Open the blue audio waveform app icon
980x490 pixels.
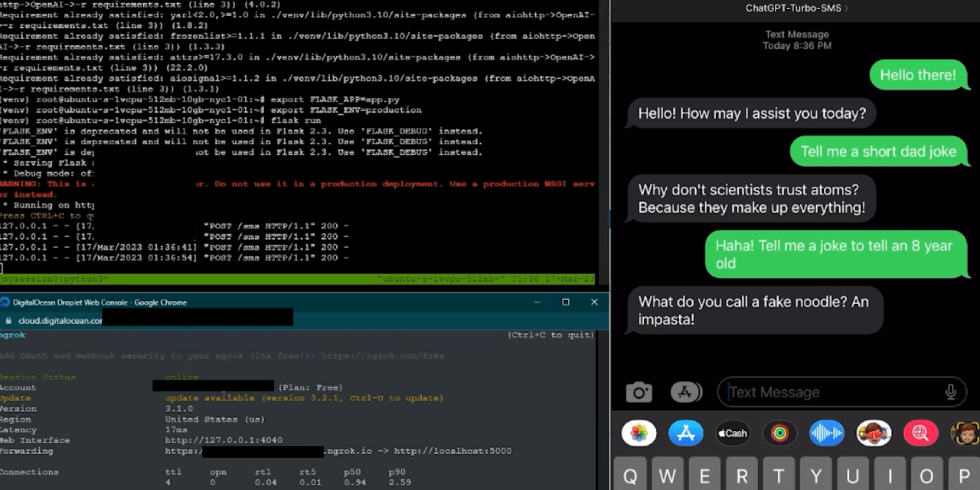coord(826,433)
